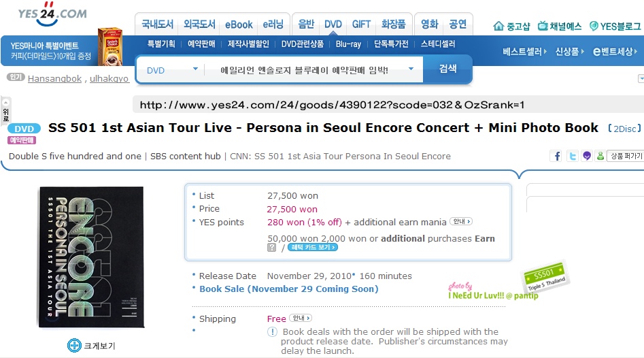The width and height of the screenshot is (644, 358).
Task: Enlarge image with the blue plus icon
Action: pos(74,345)
